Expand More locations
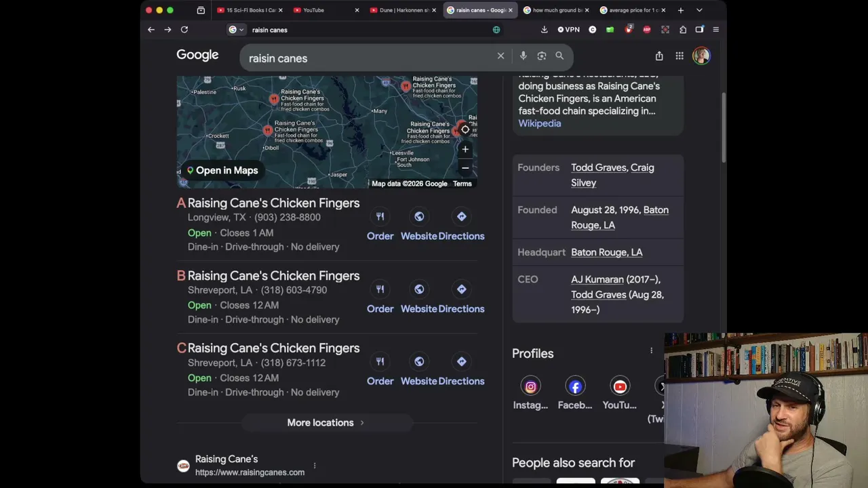The image size is (868, 488). pos(326,423)
